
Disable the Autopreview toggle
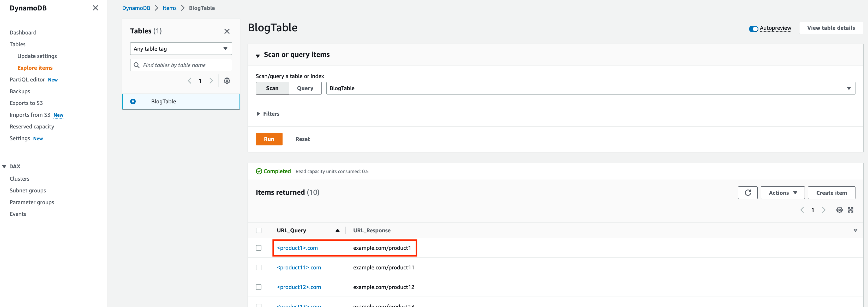point(753,29)
